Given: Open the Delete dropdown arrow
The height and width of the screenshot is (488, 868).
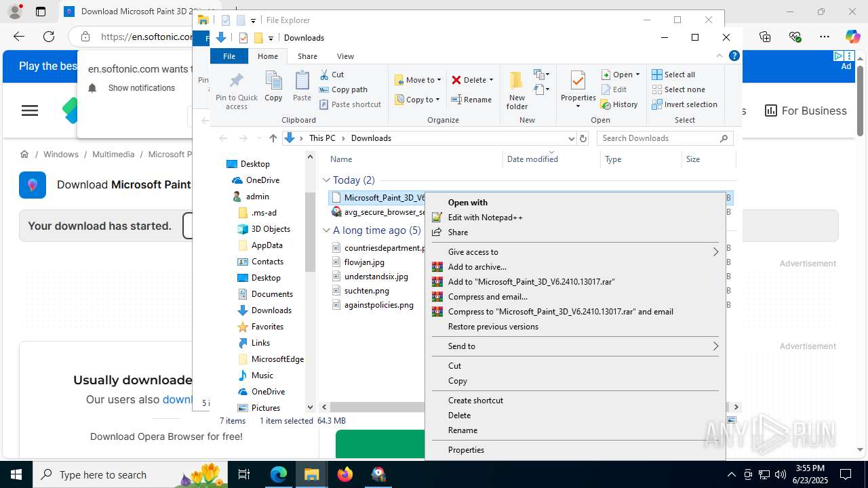Looking at the screenshot, I should [x=491, y=80].
